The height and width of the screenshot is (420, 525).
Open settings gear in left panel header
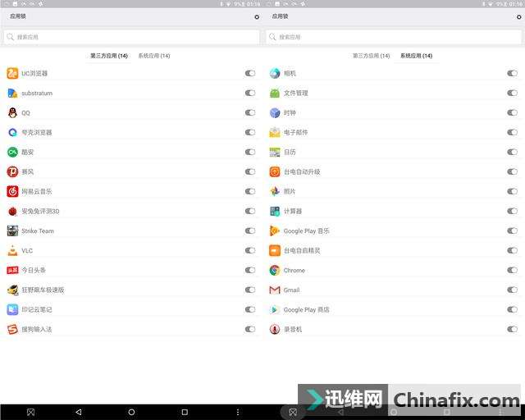click(x=257, y=16)
